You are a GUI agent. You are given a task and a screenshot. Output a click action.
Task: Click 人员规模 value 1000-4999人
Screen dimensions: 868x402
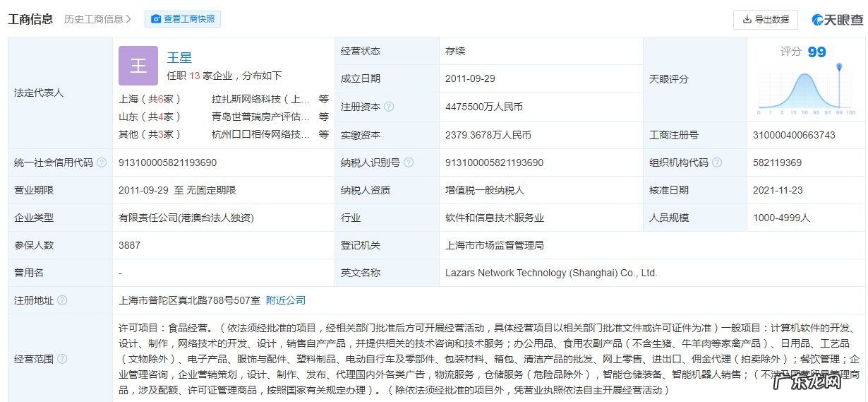coord(781,218)
